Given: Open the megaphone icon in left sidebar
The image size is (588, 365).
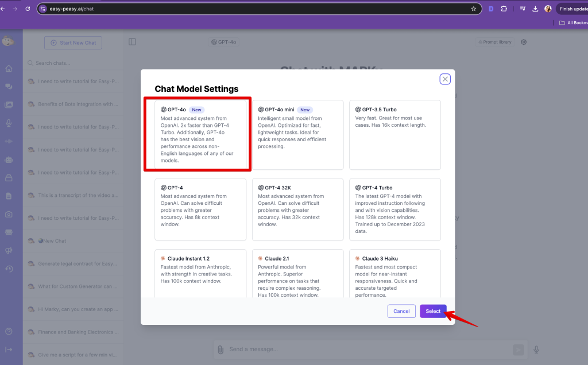Looking at the screenshot, I should (9, 251).
